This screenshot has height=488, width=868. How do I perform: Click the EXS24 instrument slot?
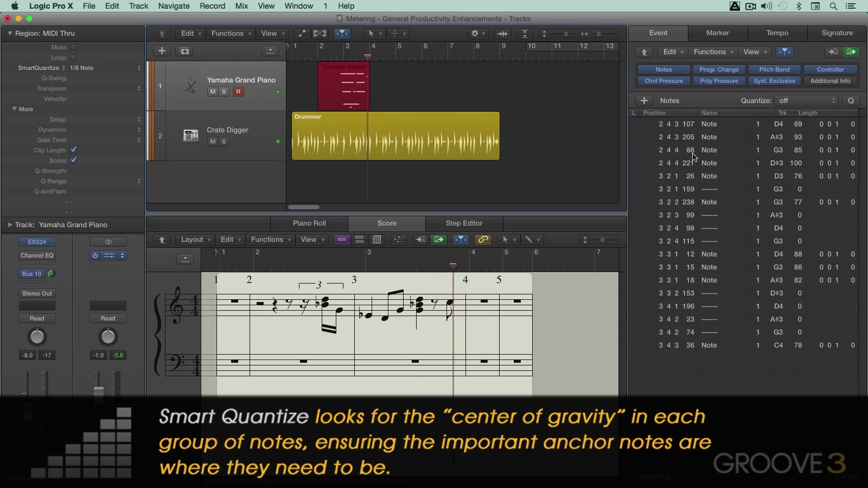coord(37,242)
